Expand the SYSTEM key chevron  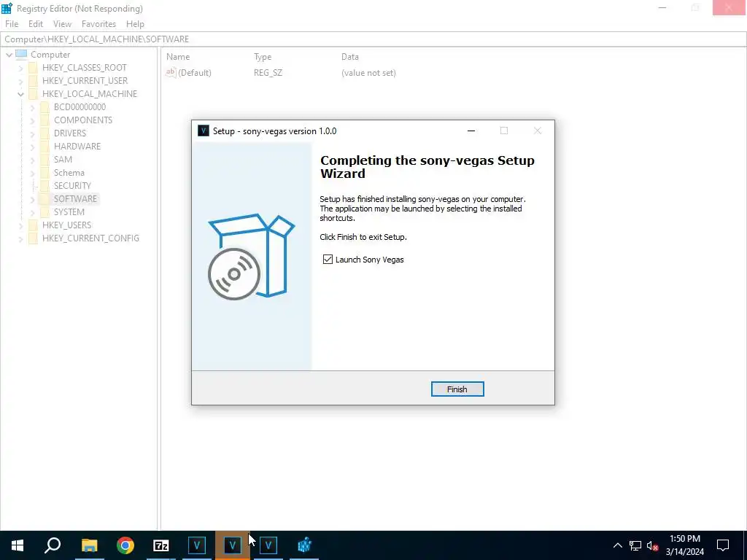pyautogui.click(x=32, y=212)
